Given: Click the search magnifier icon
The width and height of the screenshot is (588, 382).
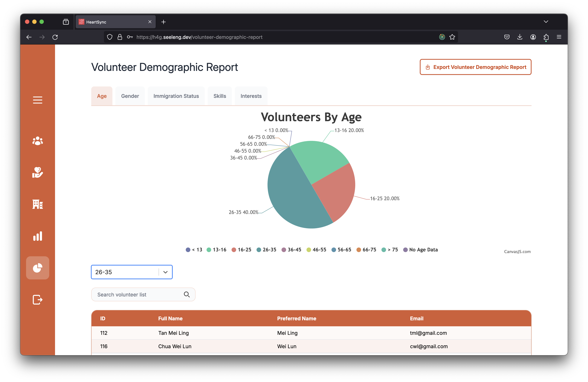Looking at the screenshot, I should pyautogui.click(x=186, y=294).
